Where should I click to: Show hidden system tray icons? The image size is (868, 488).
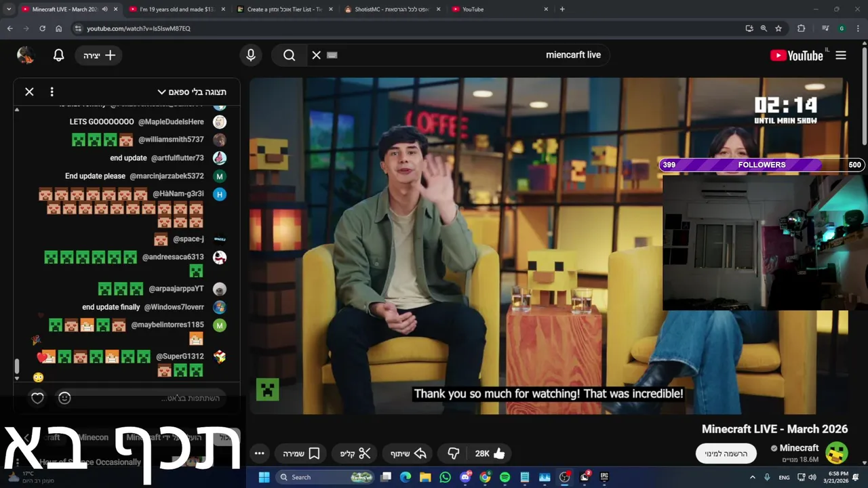753,477
